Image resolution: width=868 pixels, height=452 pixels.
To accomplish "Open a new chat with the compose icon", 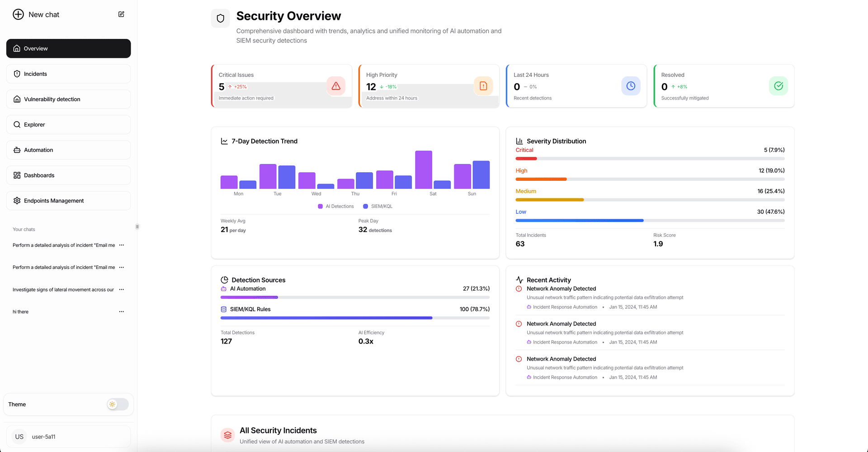I will click(121, 14).
